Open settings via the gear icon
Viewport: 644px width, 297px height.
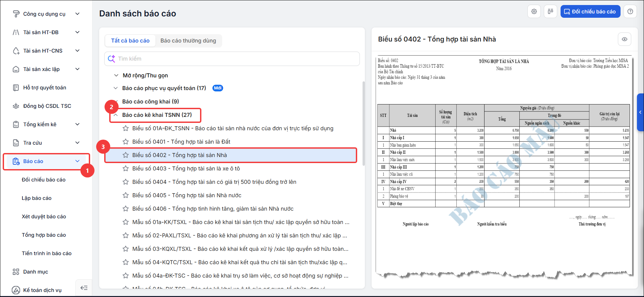[534, 11]
